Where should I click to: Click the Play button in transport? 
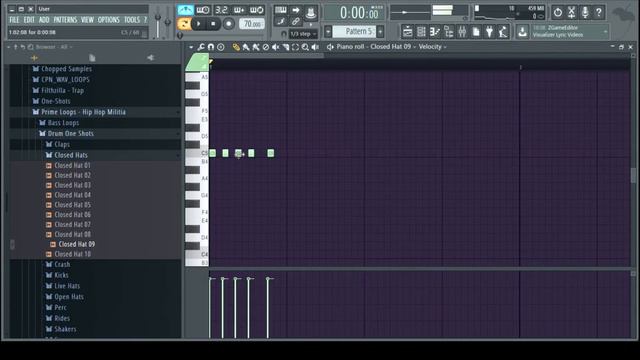[x=198, y=24]
